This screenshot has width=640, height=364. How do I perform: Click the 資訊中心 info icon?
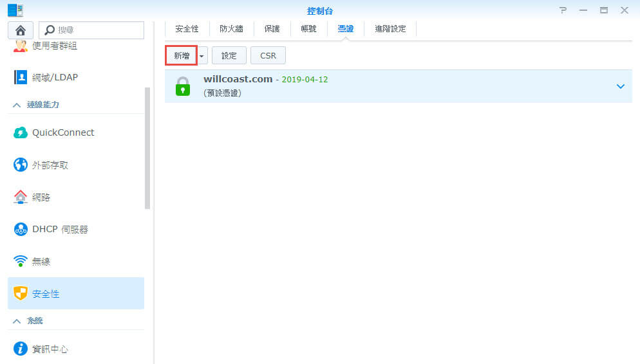[21, 349]
